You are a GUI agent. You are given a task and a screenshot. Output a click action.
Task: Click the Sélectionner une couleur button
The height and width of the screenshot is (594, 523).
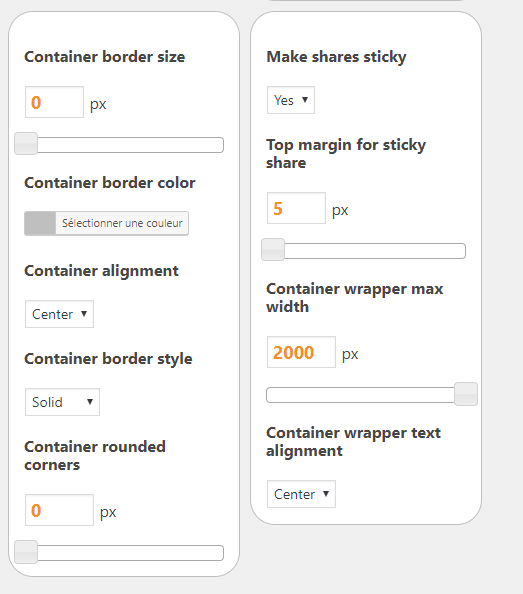point(122,223)
